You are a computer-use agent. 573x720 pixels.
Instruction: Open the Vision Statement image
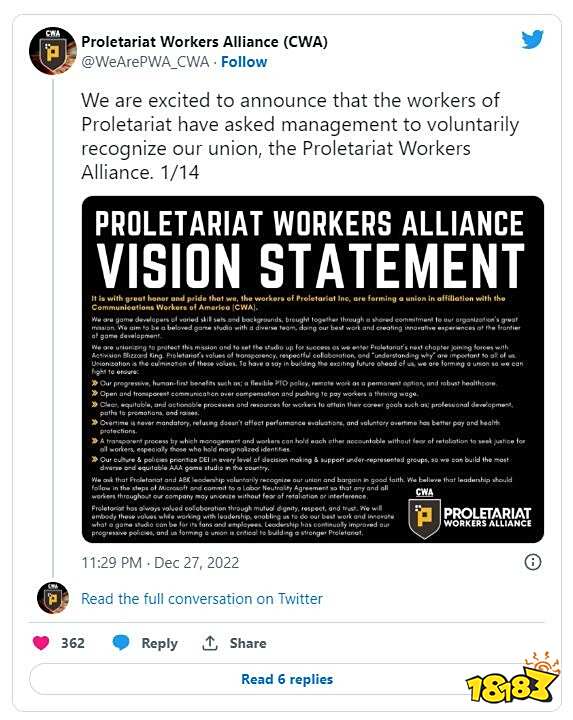click(313, 369)
